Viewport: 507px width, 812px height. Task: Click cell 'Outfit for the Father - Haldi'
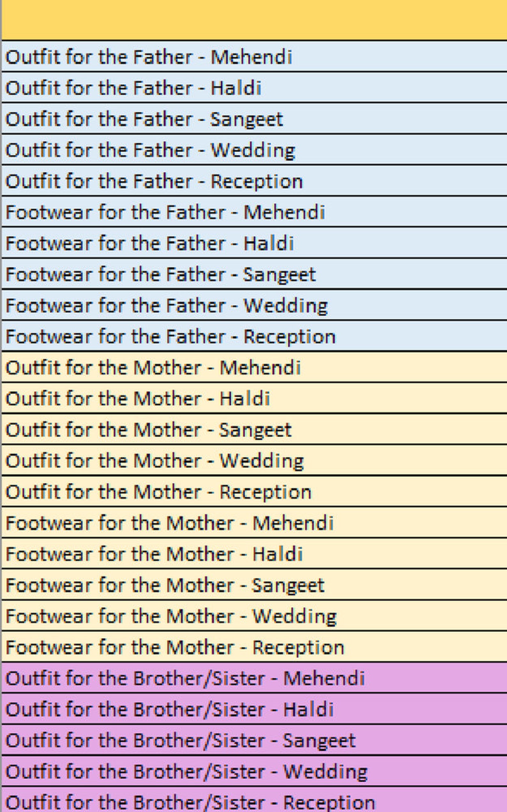tap(254, 88)
